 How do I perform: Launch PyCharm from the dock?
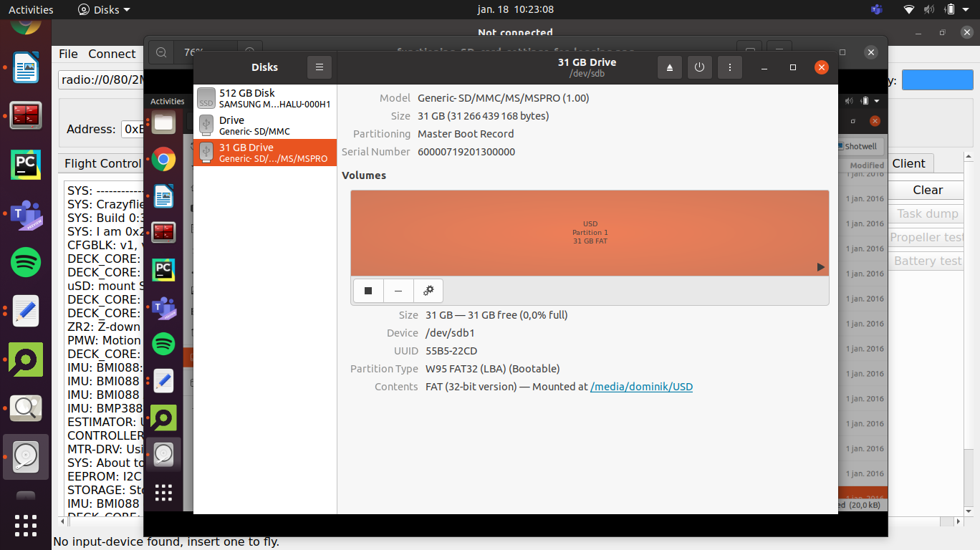pos(26,165)
